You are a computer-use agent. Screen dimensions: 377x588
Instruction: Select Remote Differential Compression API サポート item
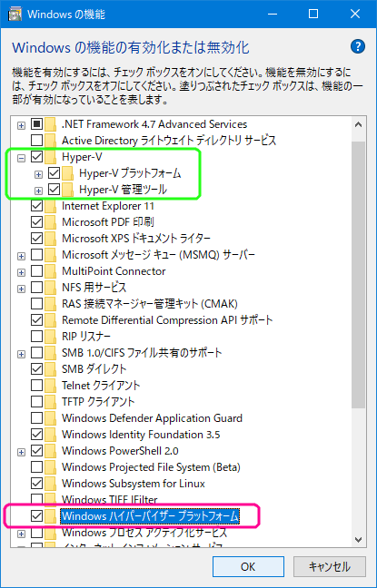167,320
